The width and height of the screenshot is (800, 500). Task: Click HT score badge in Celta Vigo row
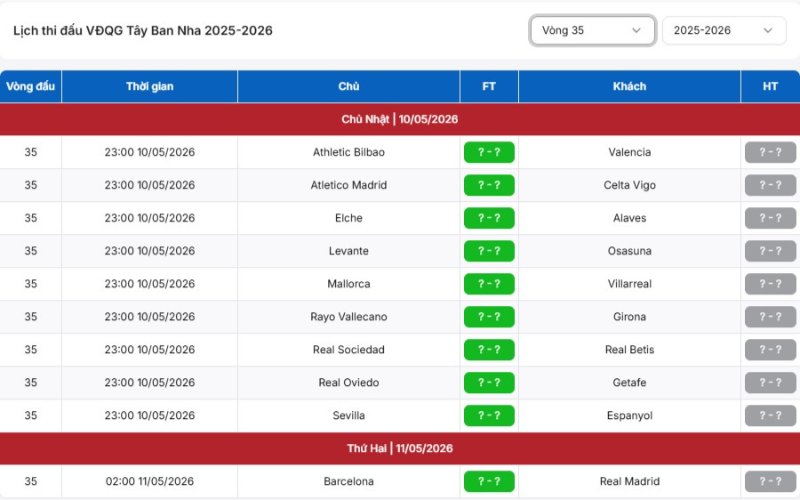(x=770, y=185)
